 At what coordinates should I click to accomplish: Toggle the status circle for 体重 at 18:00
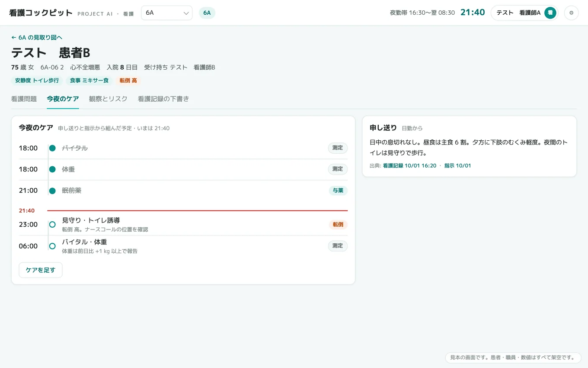[52, 169]
